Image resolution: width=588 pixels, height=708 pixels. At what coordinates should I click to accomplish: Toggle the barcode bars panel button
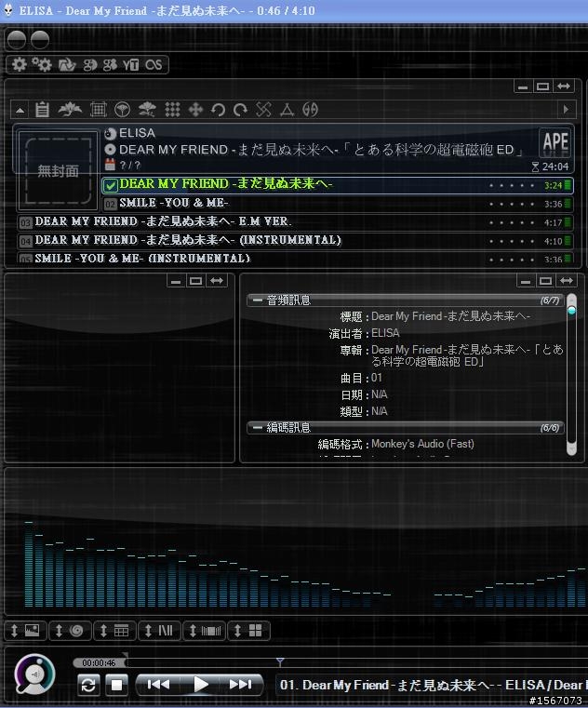pos(159,631)
